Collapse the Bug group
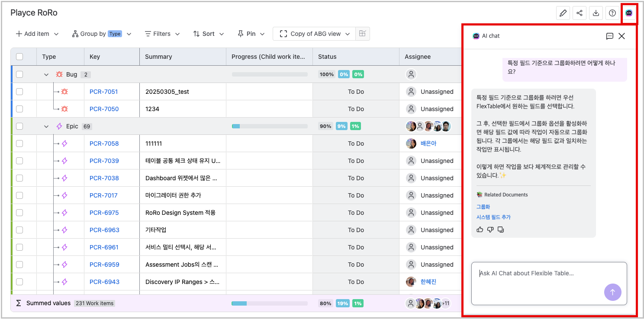The width and height of the screenshot is (644, 319). point(46,74)
